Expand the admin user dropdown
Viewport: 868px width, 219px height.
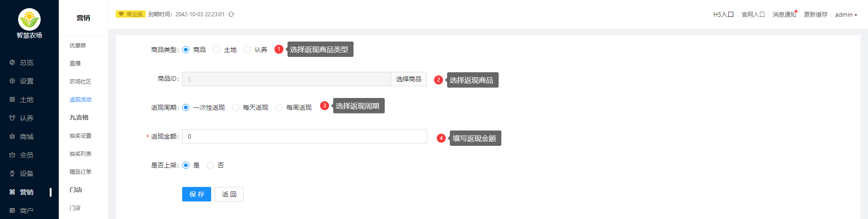846,14
